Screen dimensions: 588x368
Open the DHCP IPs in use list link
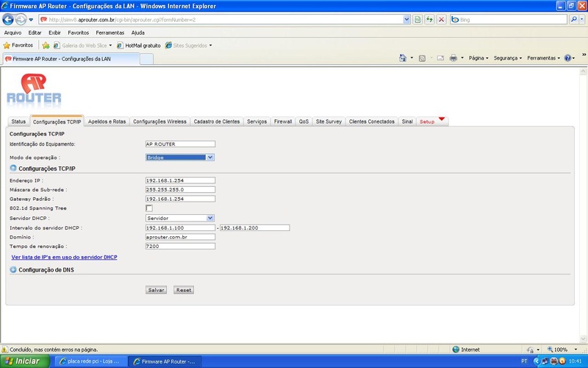click(x=64, y=257)
